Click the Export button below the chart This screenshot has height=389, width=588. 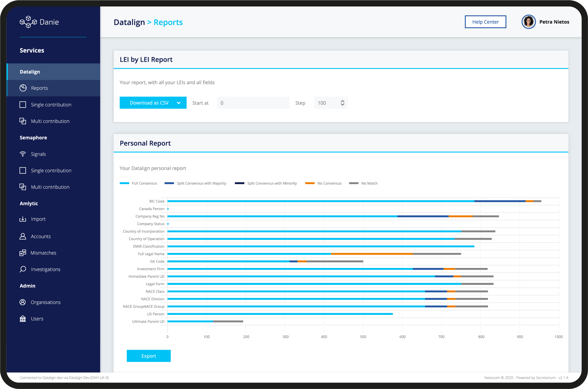pyautogui.click(x=148, y=356)
